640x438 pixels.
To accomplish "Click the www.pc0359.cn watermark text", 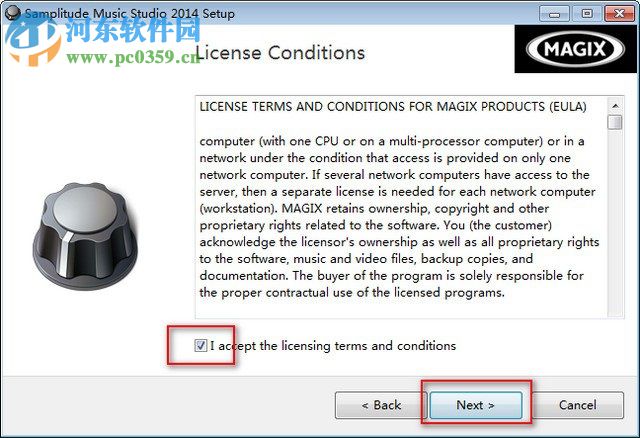I will (133, 57).
